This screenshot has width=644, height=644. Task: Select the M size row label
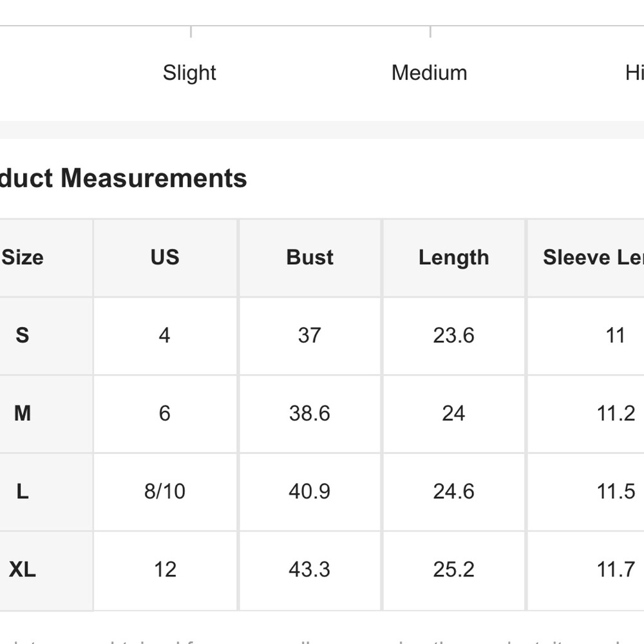pyautogui.click(x=23, y=413)
